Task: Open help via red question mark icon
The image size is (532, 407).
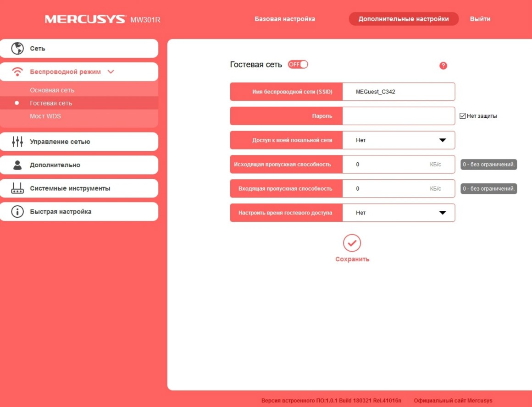Action: 443,66
